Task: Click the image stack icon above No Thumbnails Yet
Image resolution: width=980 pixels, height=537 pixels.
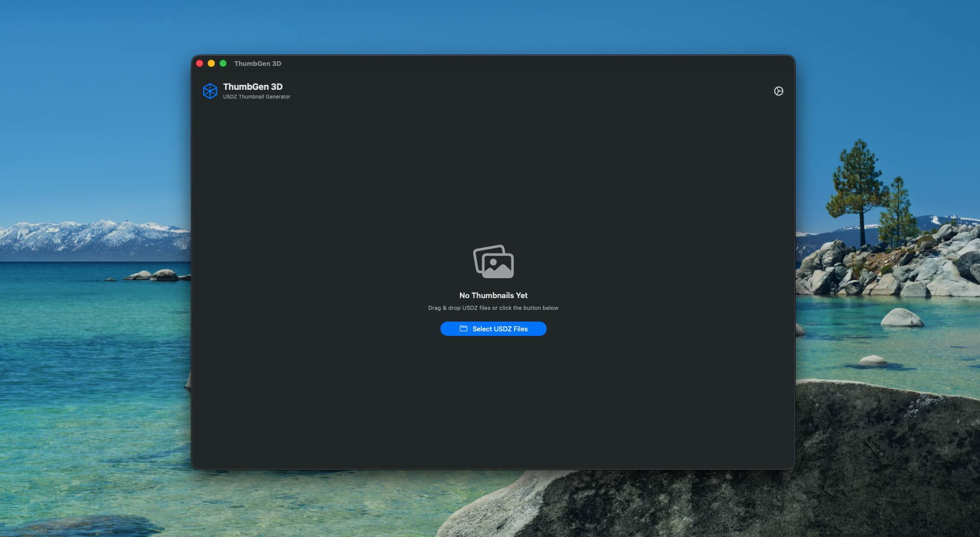Action: tap(493, 261)
